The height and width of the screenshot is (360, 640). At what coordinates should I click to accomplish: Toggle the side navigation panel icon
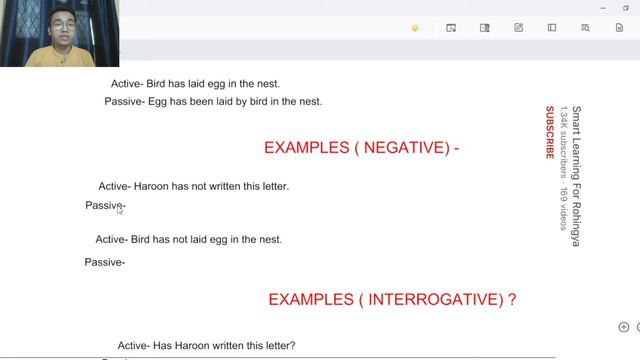click(552, 27)
